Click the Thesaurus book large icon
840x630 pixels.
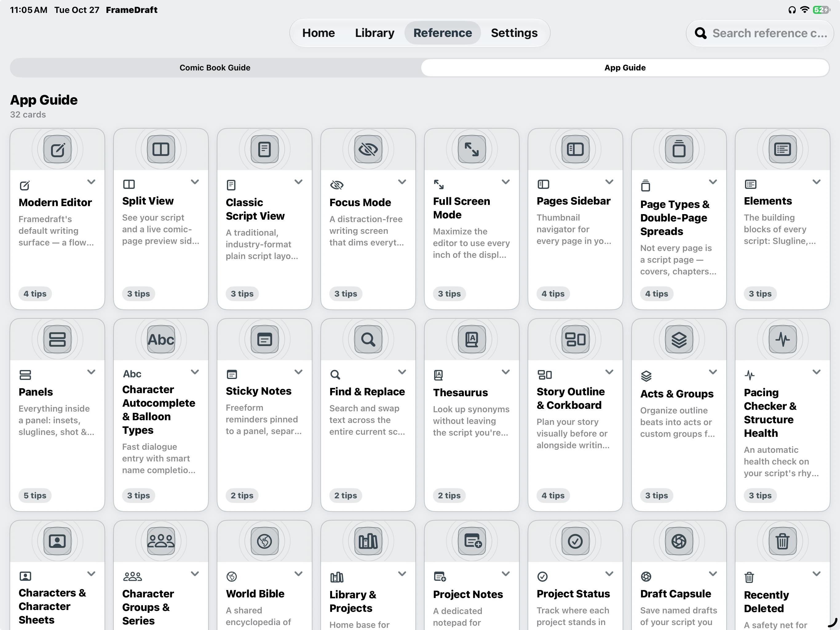[x=472, y=339]
